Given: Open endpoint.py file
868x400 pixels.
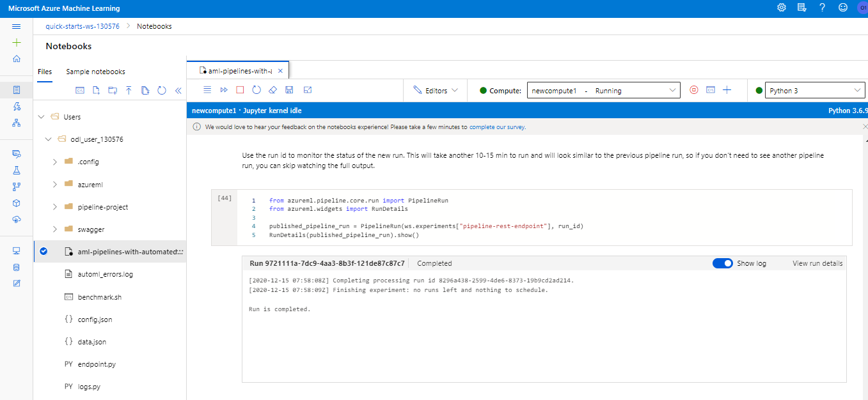Looking at the screenshot, I should [97, 364].
